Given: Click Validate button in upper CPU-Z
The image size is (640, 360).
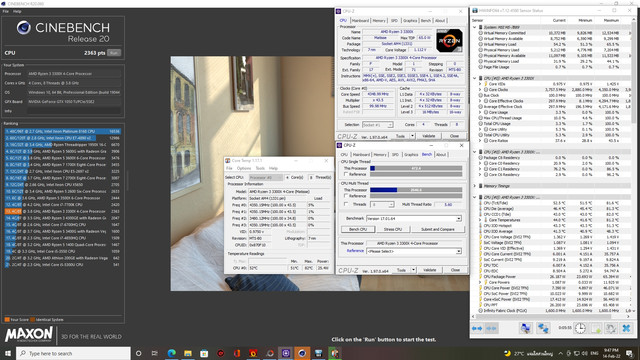Looking at the screenshot, I should 428,136.
